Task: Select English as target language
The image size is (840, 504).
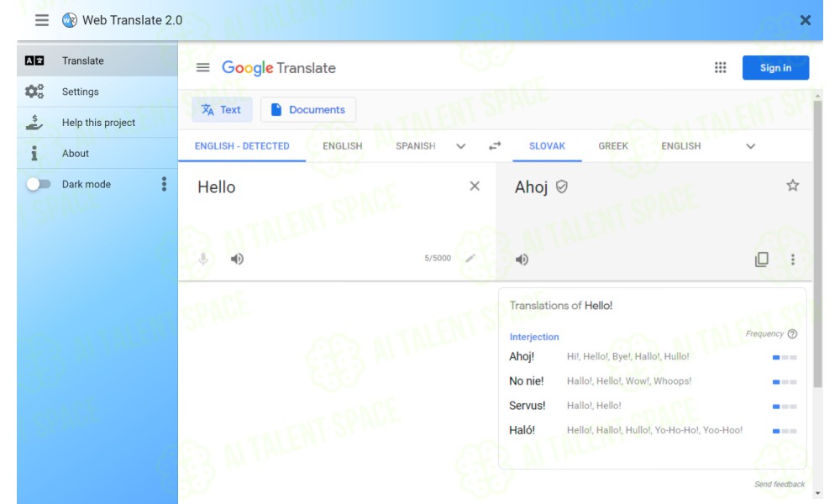Action: 681,146
